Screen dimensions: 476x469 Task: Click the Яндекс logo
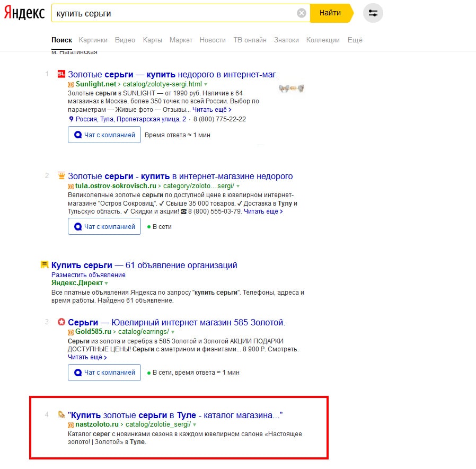click(x=24, y=13)
